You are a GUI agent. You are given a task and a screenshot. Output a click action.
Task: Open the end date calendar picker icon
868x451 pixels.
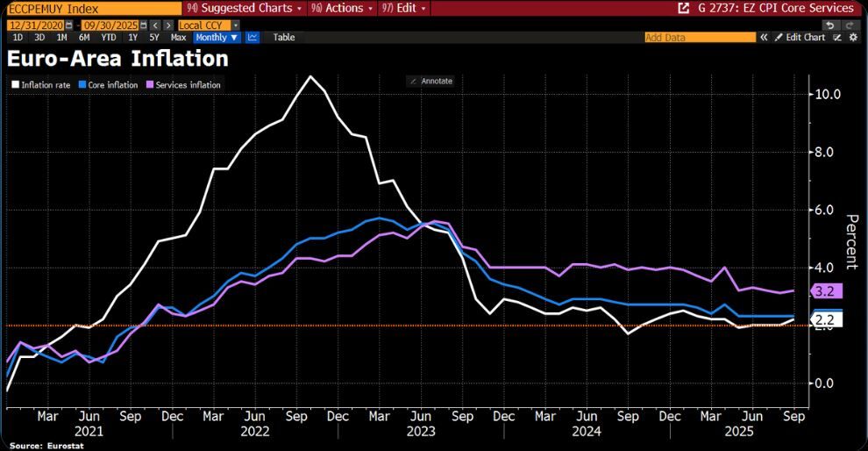pyautogui.click(x=144, y=25)
